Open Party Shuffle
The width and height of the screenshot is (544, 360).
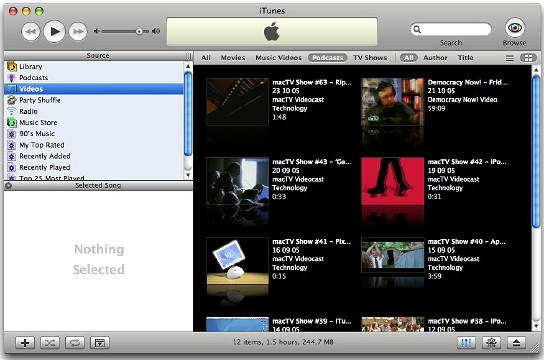94,100
